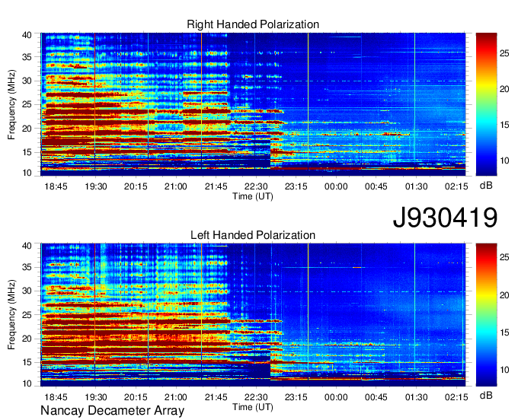
Task: Click the dB unit label of top colorbar
Action: tap(486, 186)
